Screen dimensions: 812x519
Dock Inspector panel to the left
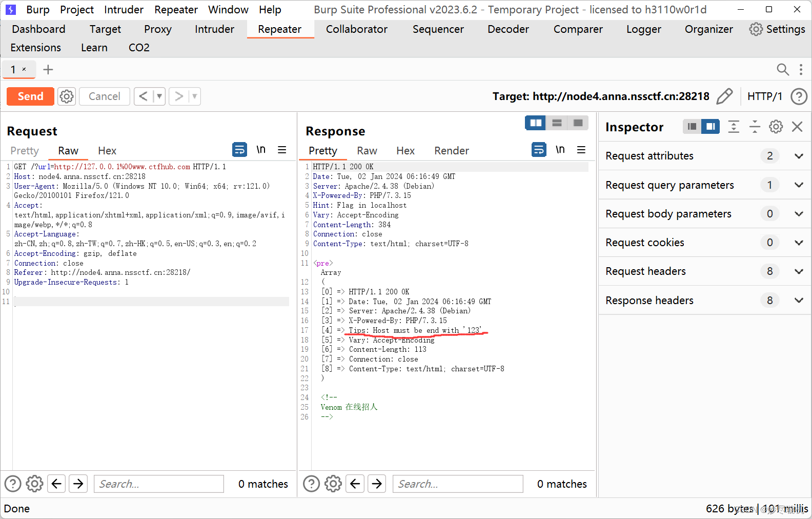692,127
